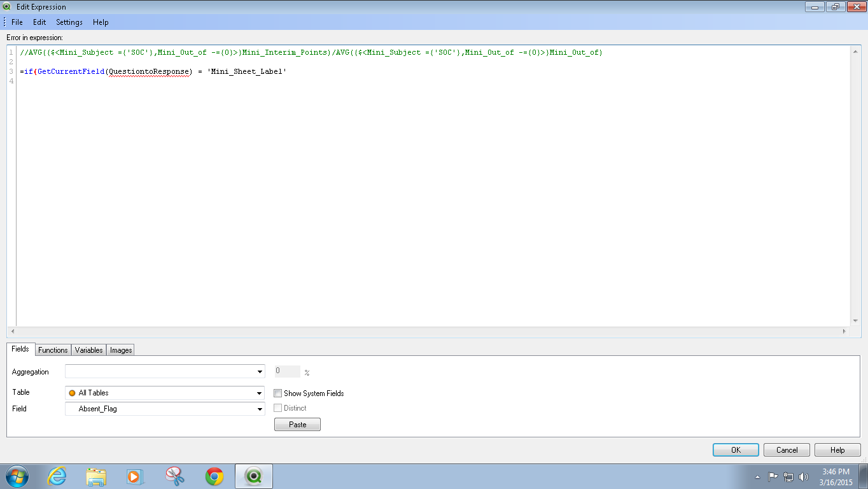The height and width of the screenshot is (489, 868).
Task: Open the File menu
Action: click(17, 22)
